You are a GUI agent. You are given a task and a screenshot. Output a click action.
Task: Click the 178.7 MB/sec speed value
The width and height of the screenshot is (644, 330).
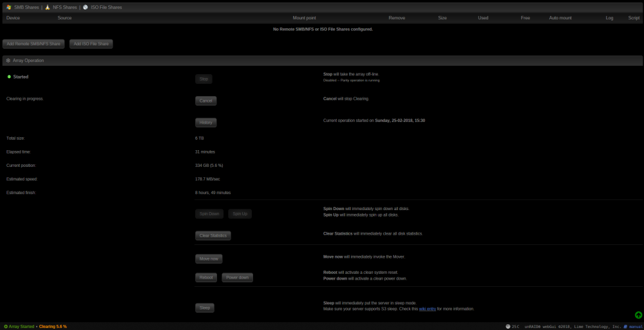pos(207,179)
